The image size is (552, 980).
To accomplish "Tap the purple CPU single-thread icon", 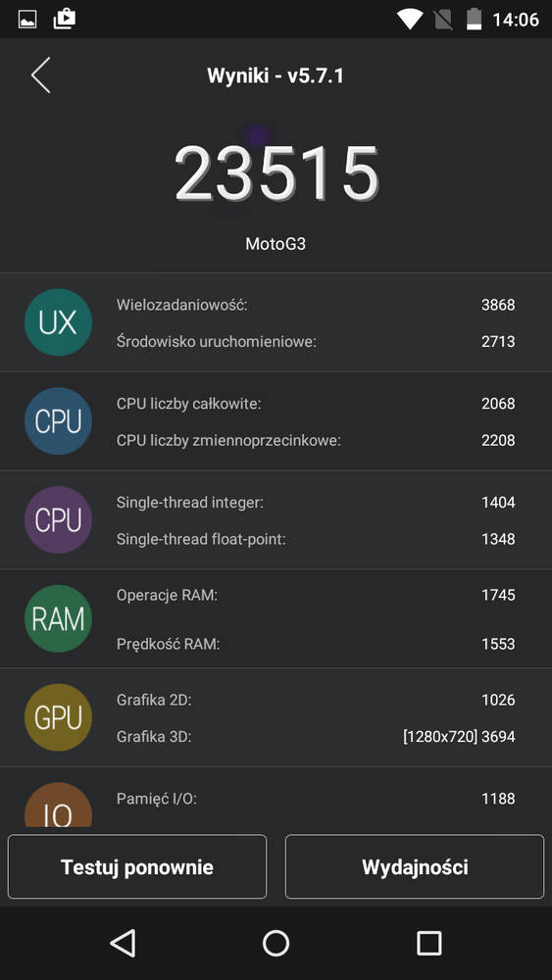I will (x=58, y=520).
